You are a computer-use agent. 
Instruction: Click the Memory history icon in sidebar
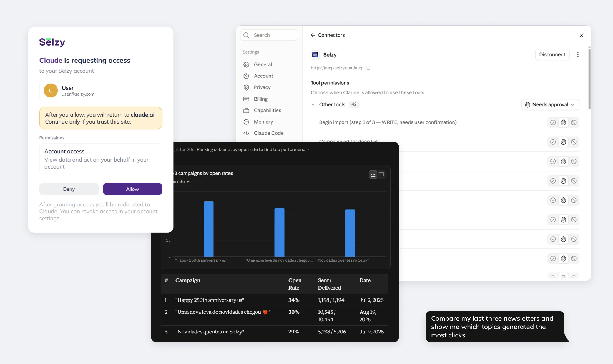246,122
